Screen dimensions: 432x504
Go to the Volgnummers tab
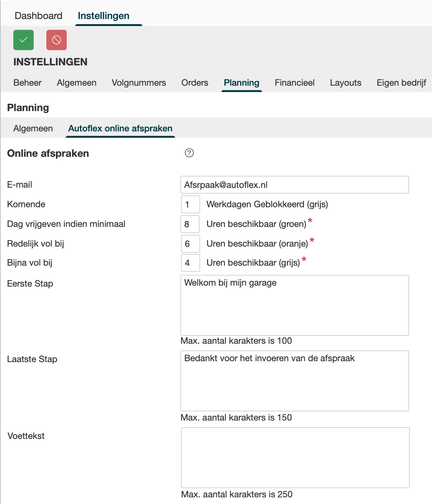(139, 83)
